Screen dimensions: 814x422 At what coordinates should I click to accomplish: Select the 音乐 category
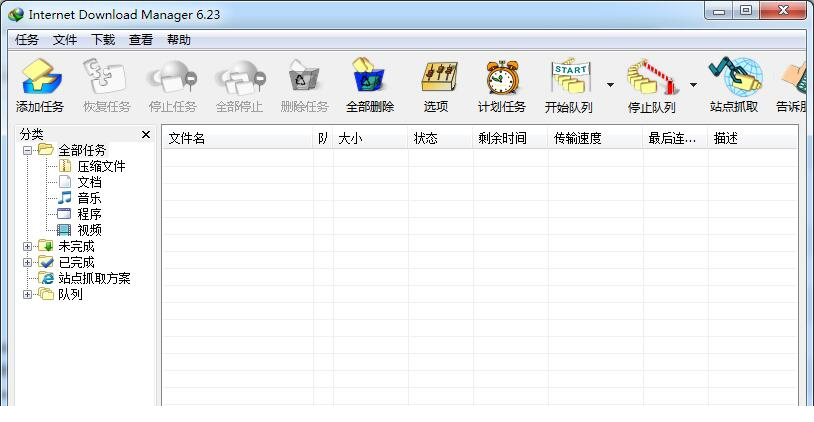[x=89, y=198]
